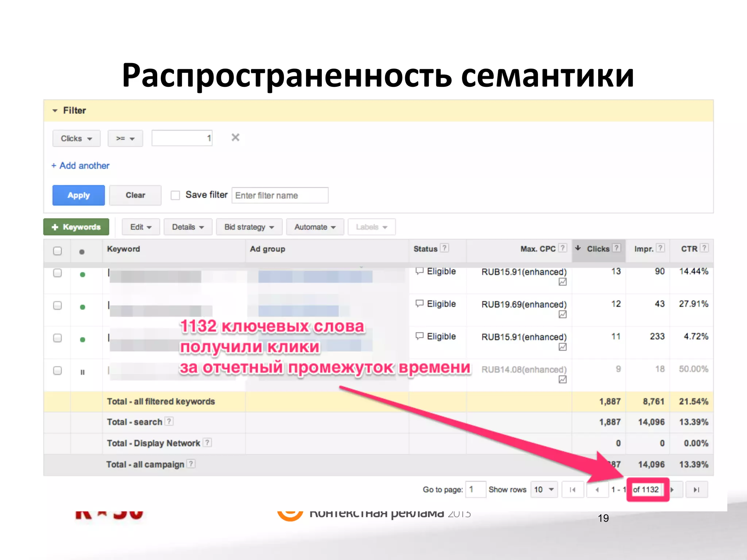Click the paused status icon in 9-clicks row
Screen dimensions: 747x560
tap(82, 372)
